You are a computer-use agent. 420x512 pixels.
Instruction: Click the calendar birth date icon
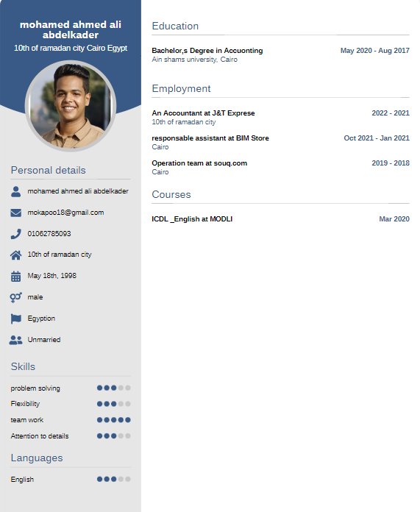point(15,277)
